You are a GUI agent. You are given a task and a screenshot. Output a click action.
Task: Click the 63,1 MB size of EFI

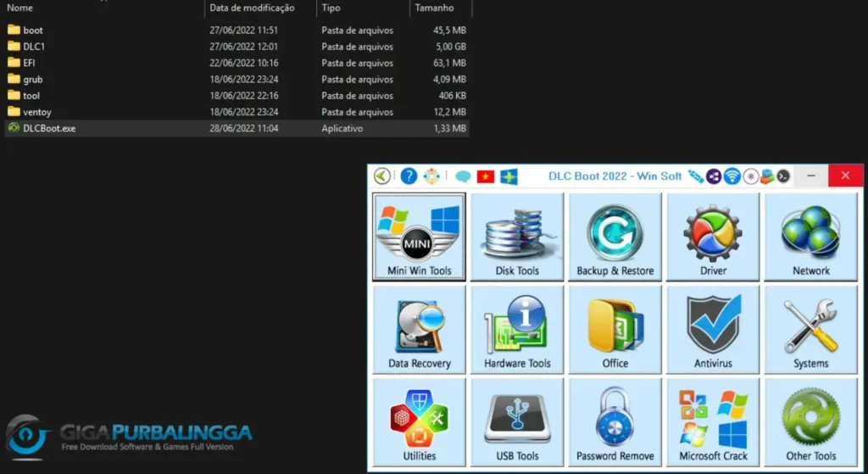coord(449,63)
